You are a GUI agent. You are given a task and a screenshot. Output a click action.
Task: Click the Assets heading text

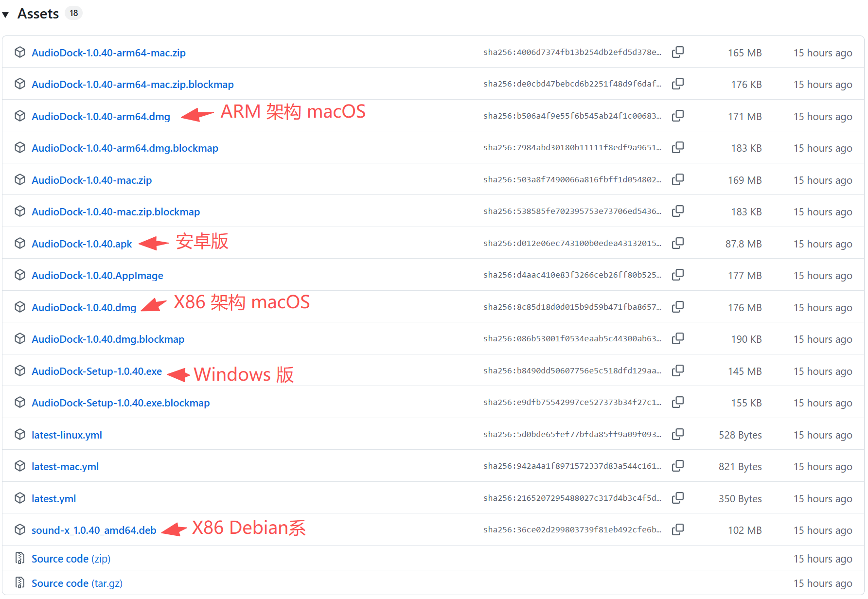tap(38, 14)
